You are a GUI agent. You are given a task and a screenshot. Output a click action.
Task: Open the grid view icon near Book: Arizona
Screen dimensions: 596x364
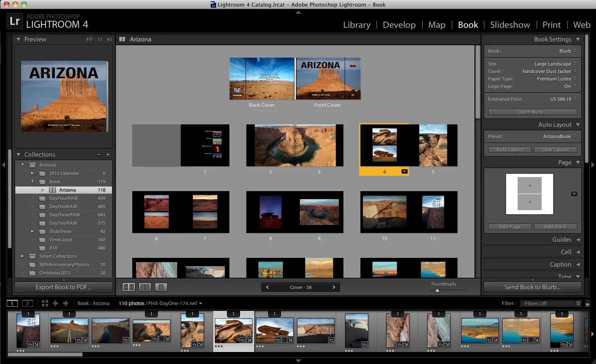pos(45,303)
